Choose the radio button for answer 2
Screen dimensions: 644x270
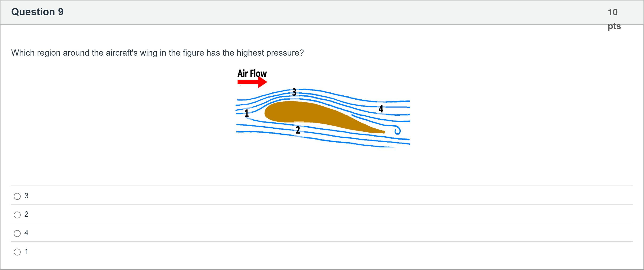pos(17,215)
